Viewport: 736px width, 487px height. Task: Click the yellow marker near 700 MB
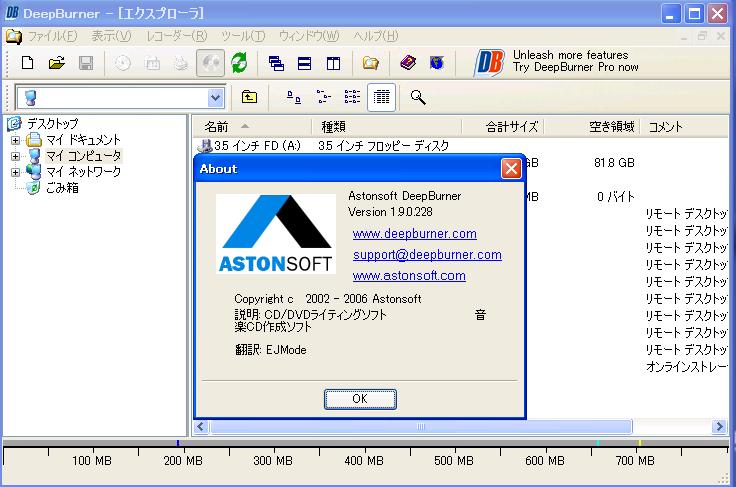tap(639, 443)
